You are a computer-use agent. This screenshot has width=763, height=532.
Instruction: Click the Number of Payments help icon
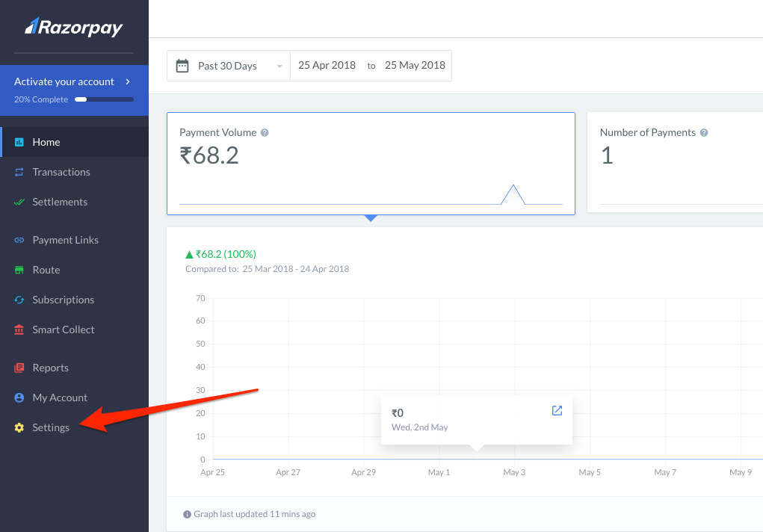point(704,132)
